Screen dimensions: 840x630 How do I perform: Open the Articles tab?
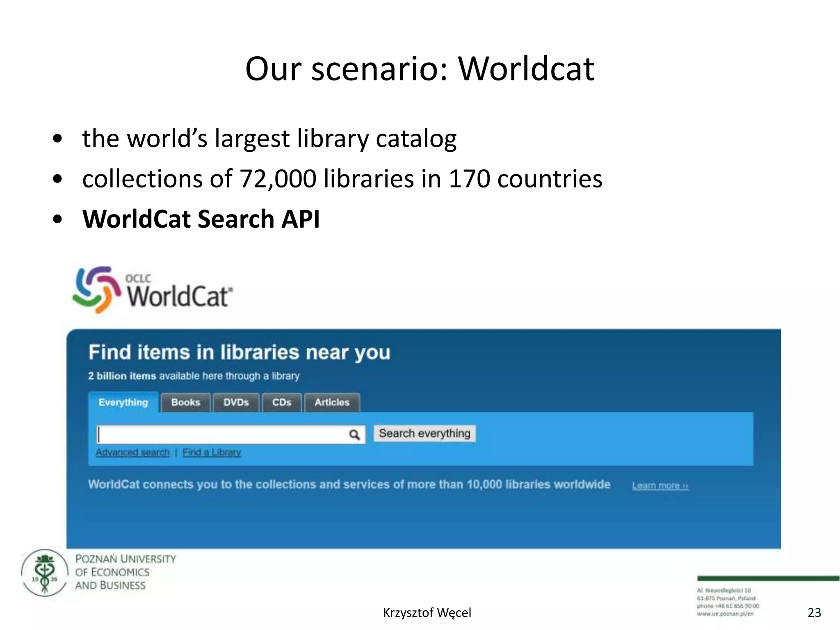(332, 402)
